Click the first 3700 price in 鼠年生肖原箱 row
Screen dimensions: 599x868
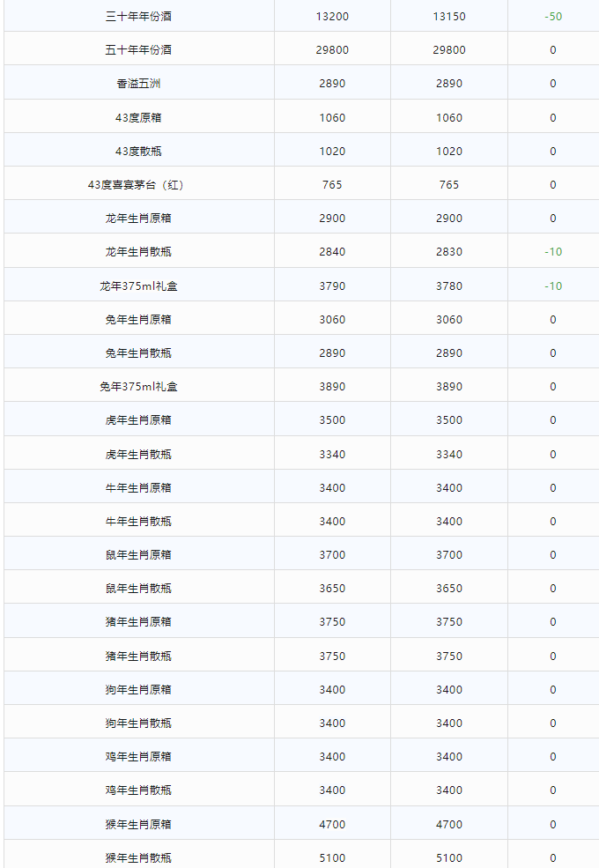point(332,554)
